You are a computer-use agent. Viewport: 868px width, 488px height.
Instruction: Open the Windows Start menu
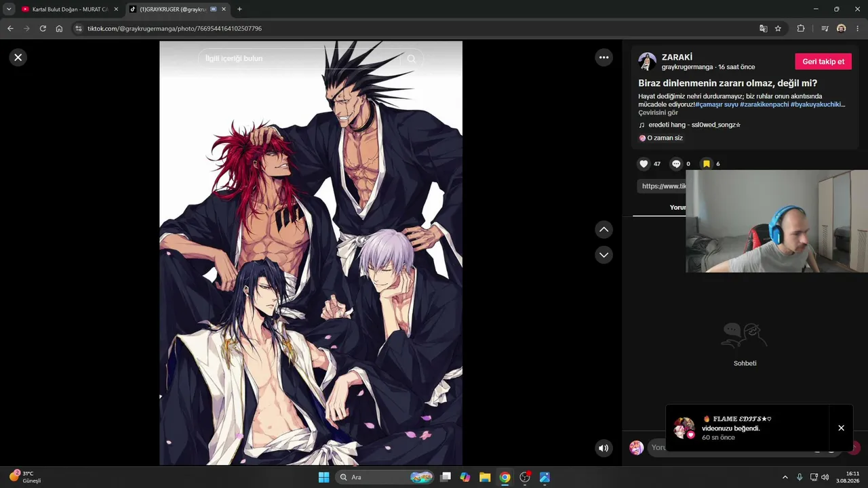[323, 477]
